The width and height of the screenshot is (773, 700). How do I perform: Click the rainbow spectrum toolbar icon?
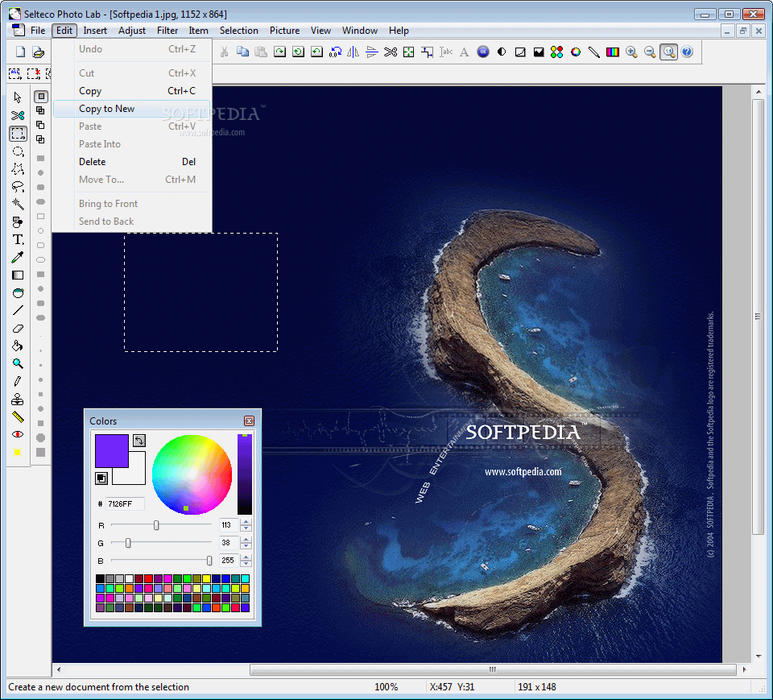613,52
